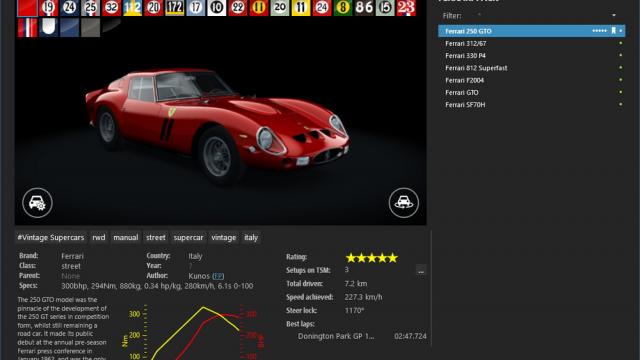Viewport: 640px width, 360px height.
Task: Toggle the bookmark on Ferrari 250 GTO
Action: pyautogui.click(x=613, y=31)
